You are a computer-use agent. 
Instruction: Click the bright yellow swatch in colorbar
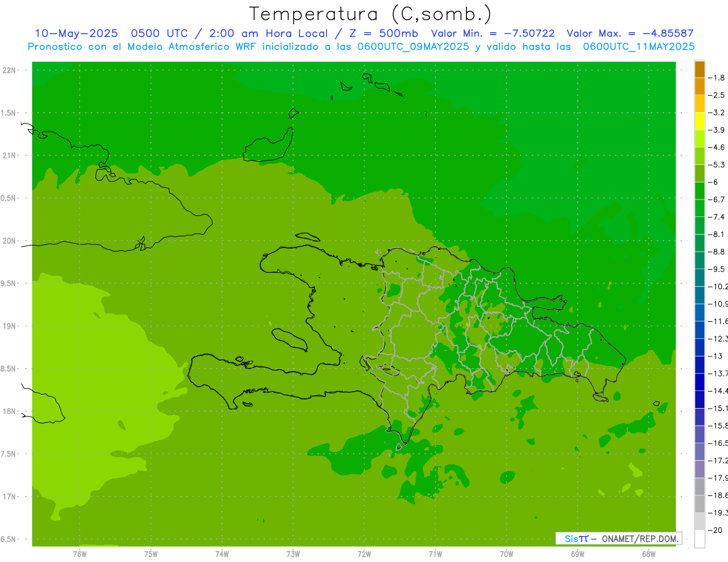(699, 121)
